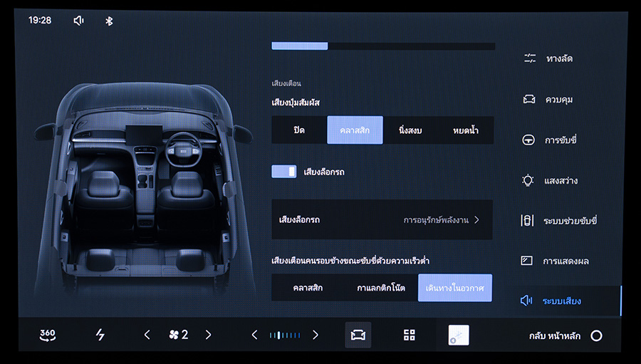Open the car control icon in bottom bar

[x=358, y=335]
